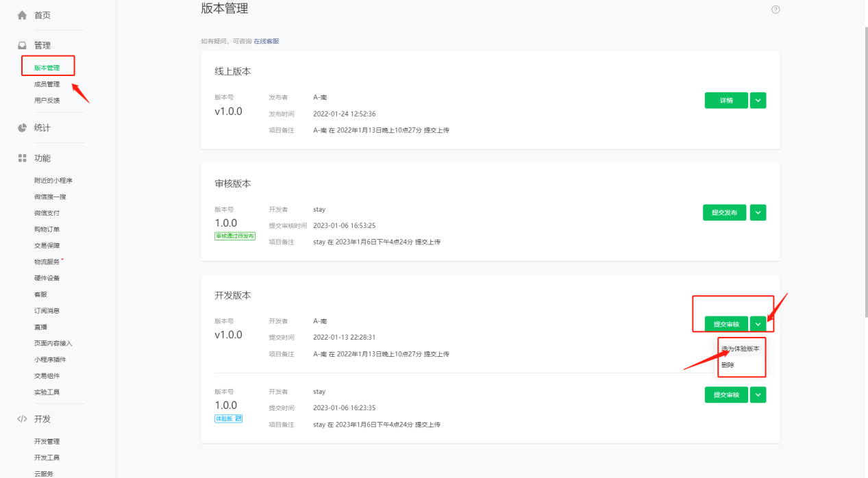
Task: Submit A-南 v1.0.0 development version with 提交审核
Action: [726, 324]
